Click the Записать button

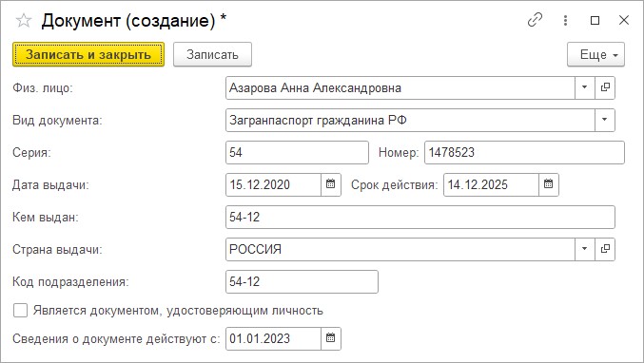212,54
